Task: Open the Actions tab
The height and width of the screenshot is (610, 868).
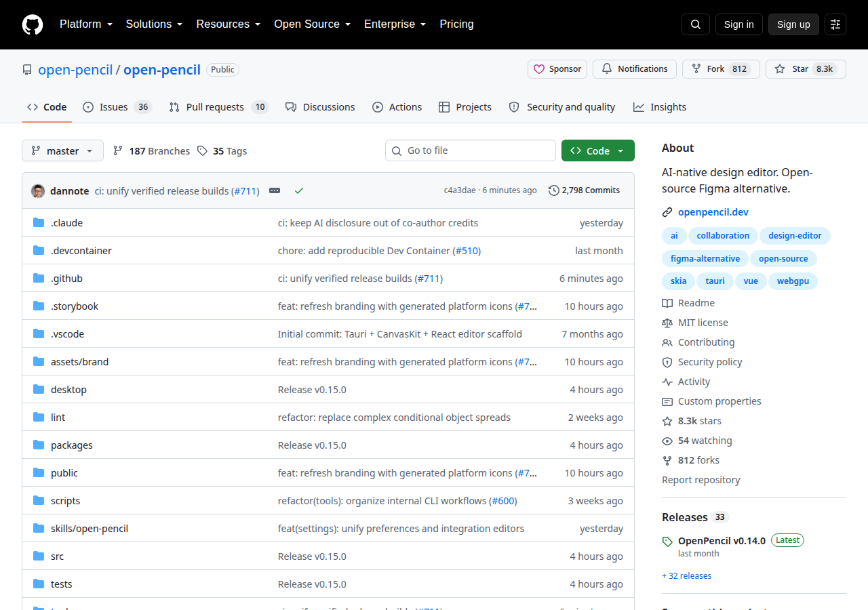Action: pyautogui.click(x=397, y=107)
